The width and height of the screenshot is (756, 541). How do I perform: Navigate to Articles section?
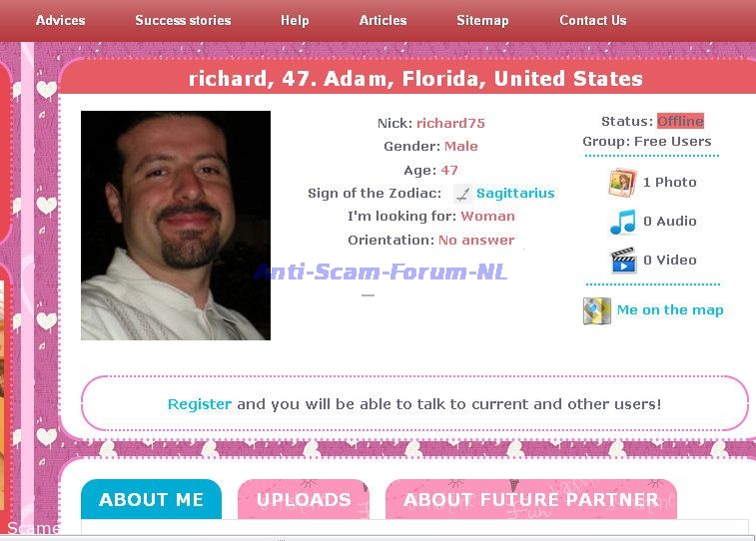coord(382,20)
